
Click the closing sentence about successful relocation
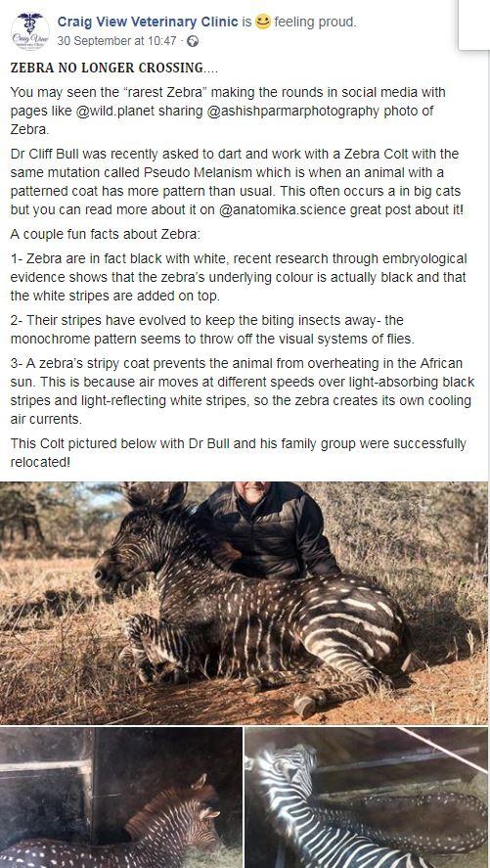(239, 452)
